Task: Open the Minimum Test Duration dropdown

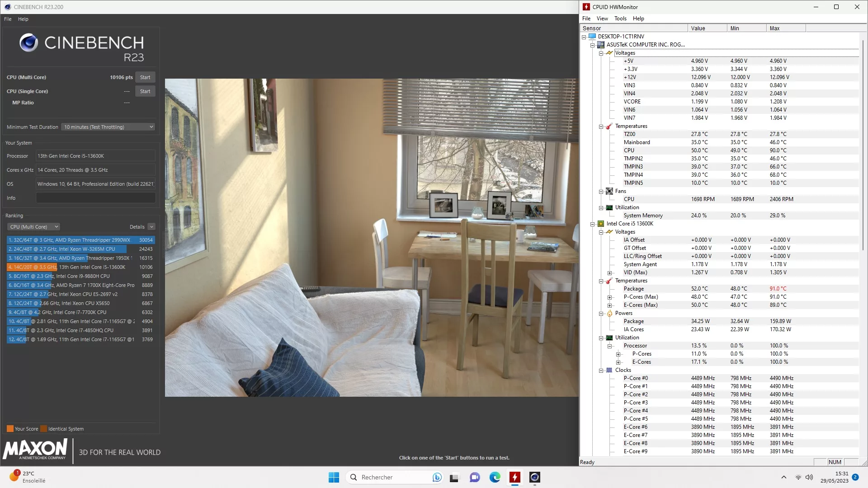Action: point(108,127)
